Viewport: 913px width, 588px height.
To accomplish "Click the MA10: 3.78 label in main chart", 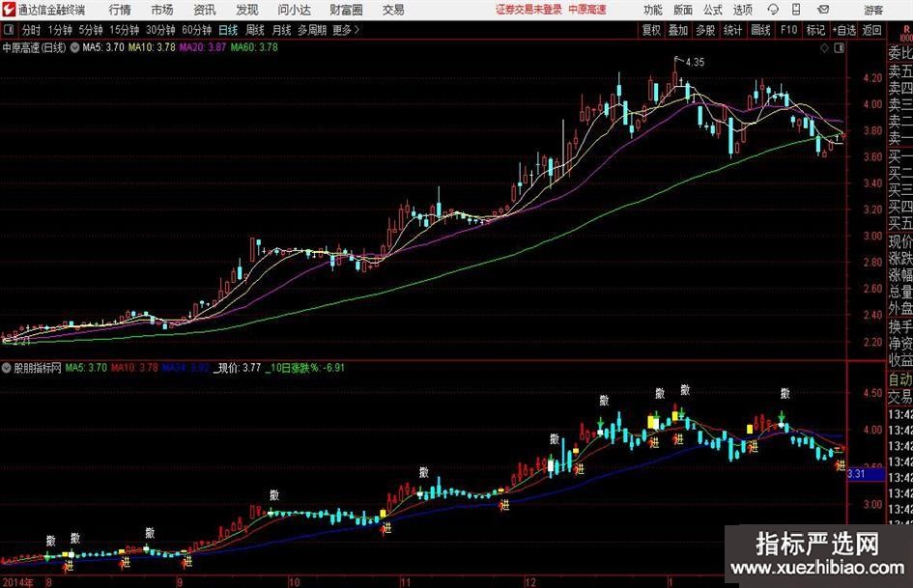I will (152, 47).
